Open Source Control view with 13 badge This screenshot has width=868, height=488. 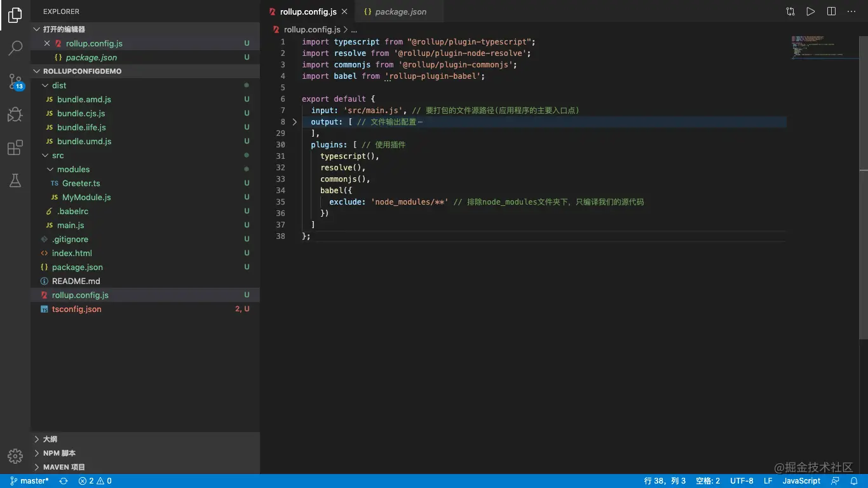tap(15, 81)
